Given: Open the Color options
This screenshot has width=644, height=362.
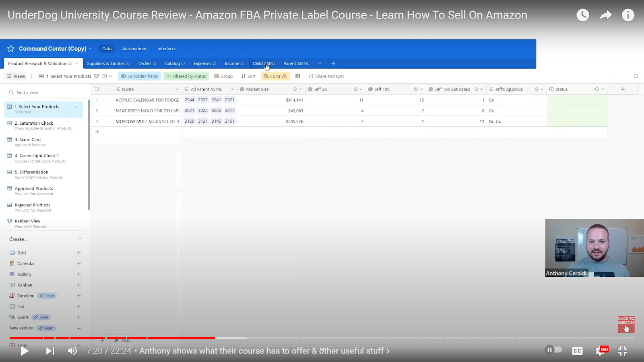Looking at the screenshot, I should click(275, 76).
